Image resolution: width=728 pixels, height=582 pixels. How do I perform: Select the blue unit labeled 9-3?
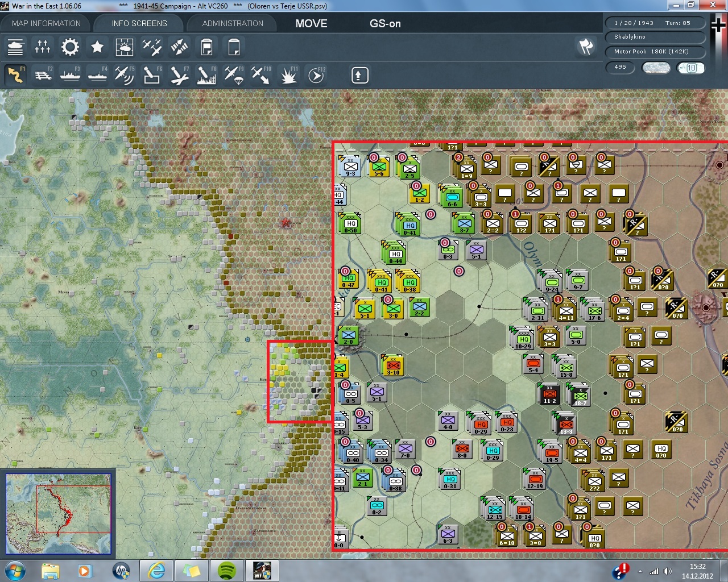coord(350,167)
